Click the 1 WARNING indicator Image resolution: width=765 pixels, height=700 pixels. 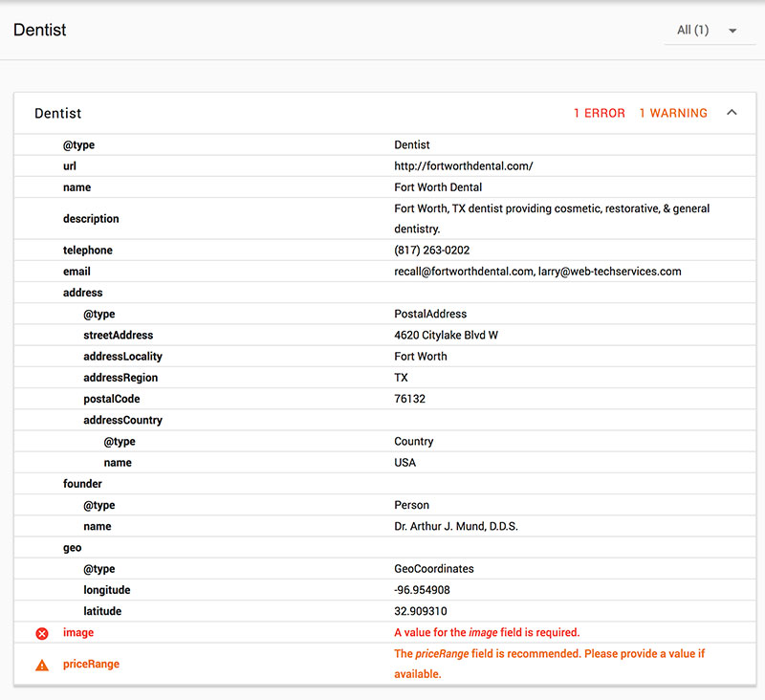(673, 113)
